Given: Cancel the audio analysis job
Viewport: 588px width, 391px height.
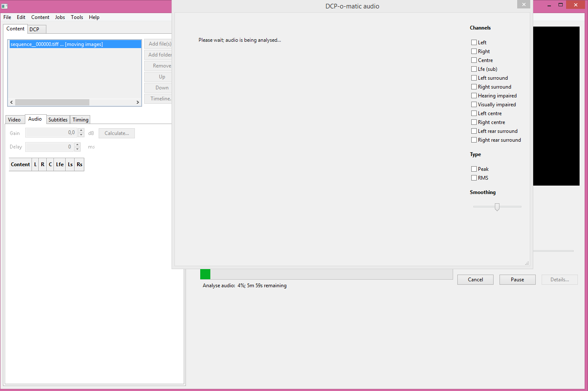Looking at the screenshot, I should click(475, 280).
